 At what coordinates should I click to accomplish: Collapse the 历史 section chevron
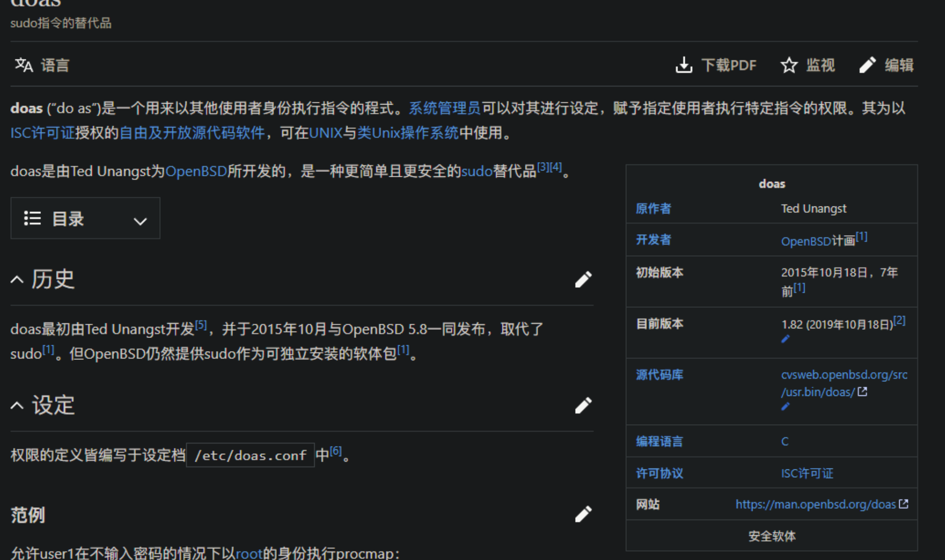pos(17,280)
